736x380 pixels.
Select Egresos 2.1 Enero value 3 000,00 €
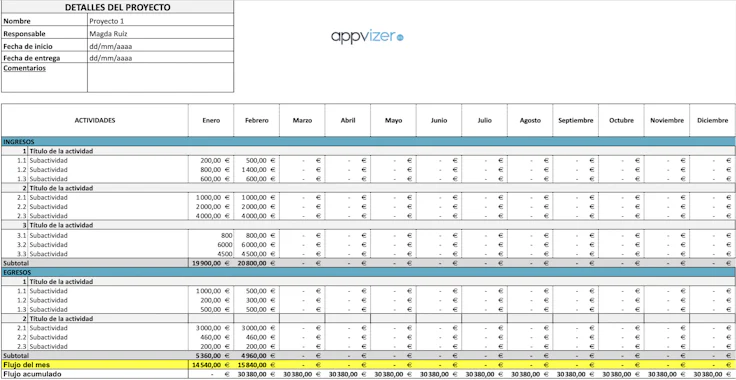click(211, 328)
